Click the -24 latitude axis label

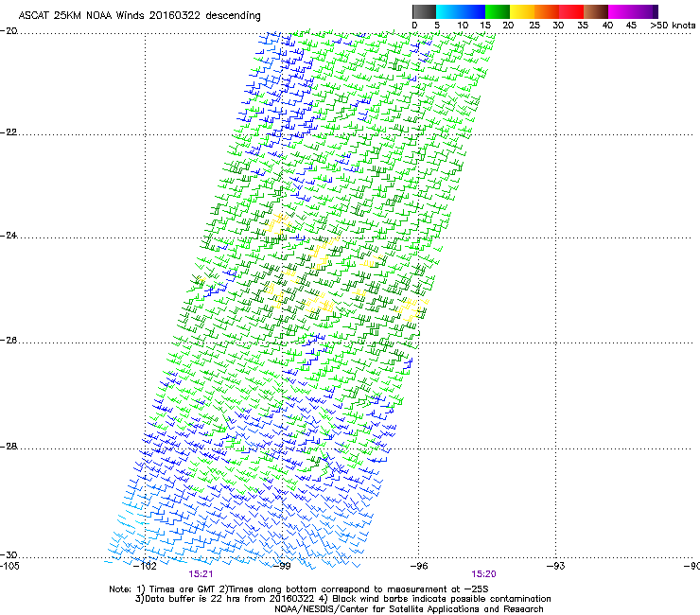pyautogui.click(x=9, y=236)
